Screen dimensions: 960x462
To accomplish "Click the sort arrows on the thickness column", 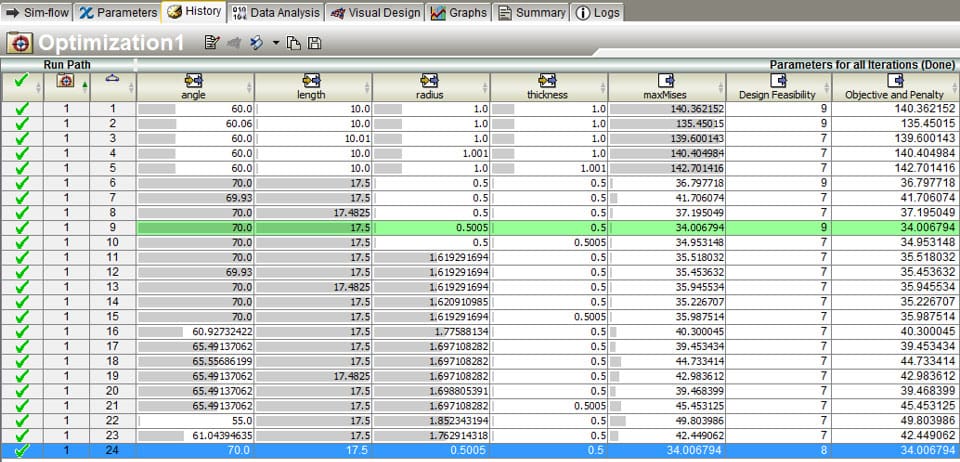I will pyautogui.click(x=604, y=87).
